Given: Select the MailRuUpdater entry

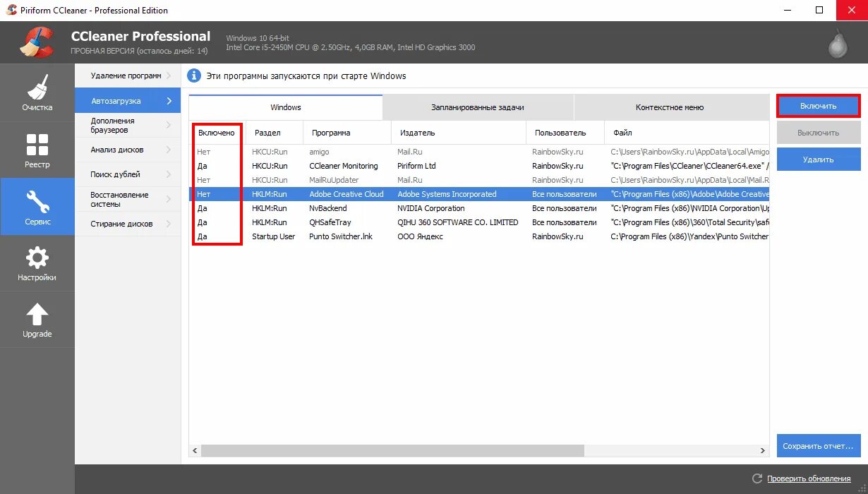Looking at the screenshot, I should [479, 180].
